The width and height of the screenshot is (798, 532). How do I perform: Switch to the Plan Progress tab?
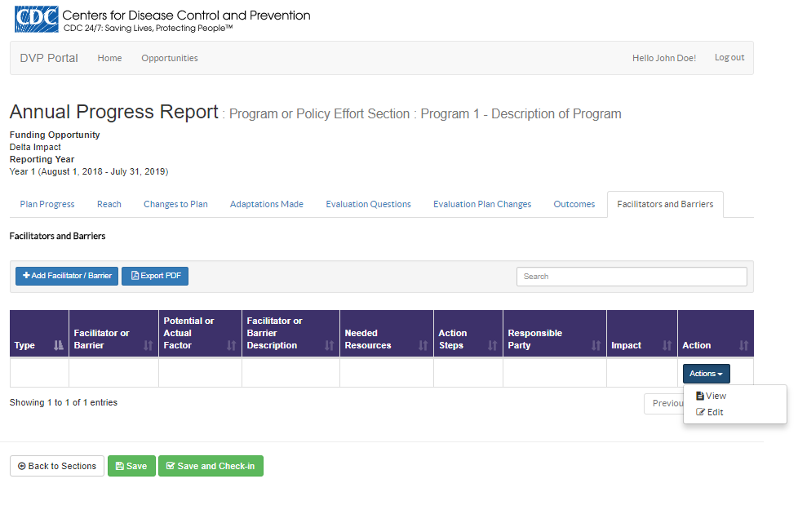(x=47, y=204)
